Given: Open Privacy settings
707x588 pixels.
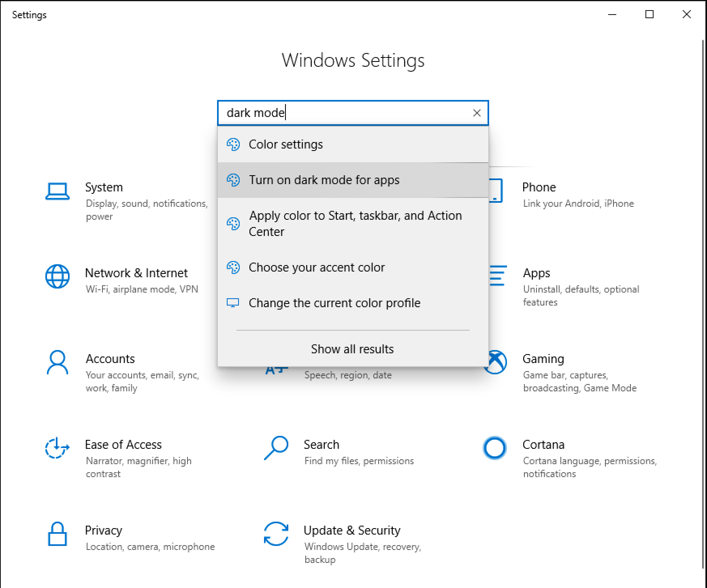Looking at the screenshot, I should [x=104, y=530].
